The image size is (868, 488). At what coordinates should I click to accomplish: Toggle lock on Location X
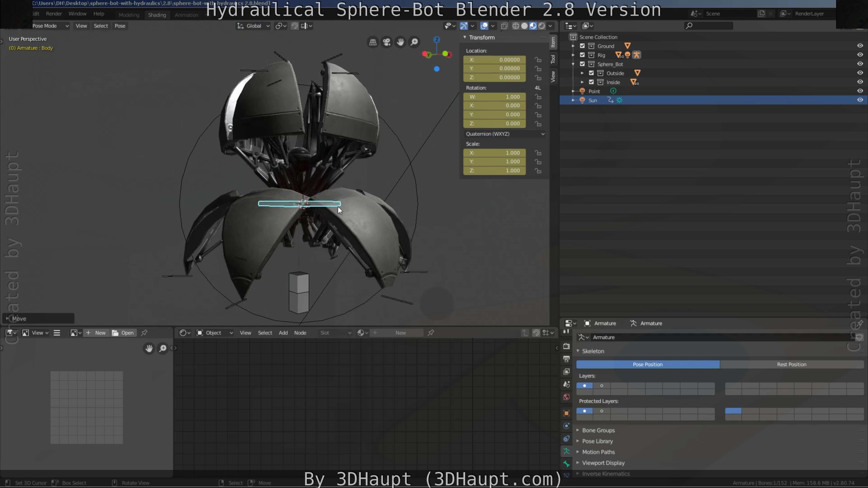[538, 60]
